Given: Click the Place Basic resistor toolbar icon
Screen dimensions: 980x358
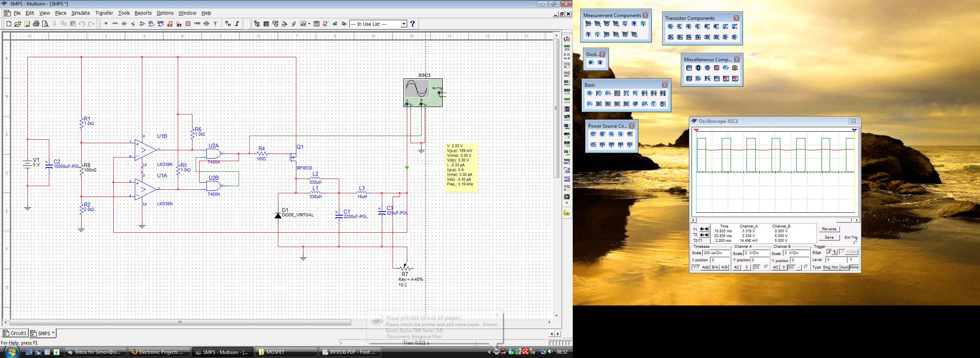Looking at the screenshot, I should [115, 24].
